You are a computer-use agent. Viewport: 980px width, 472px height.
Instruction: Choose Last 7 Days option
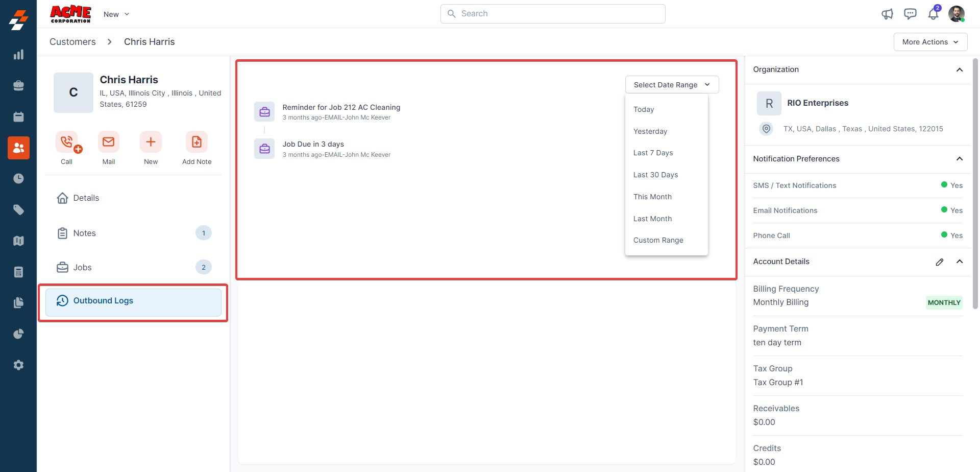[x=667, y=153]
